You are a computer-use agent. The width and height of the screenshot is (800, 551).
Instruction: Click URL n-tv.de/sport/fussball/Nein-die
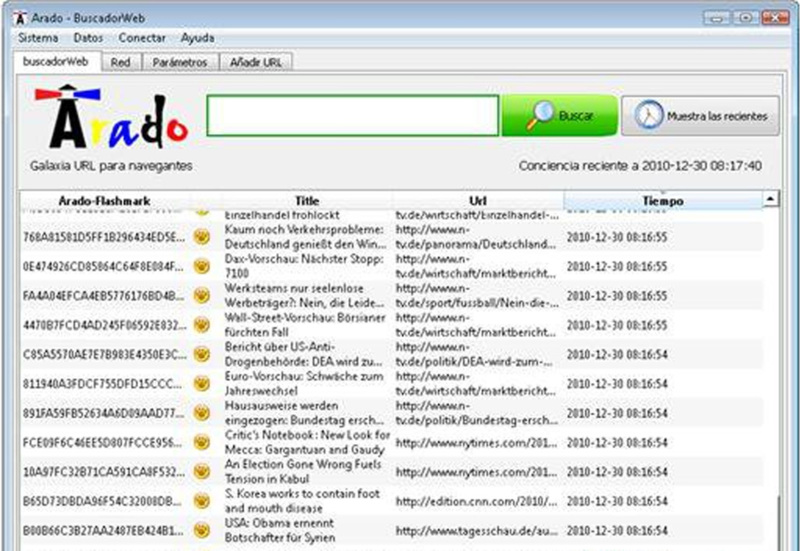point(477,295)
